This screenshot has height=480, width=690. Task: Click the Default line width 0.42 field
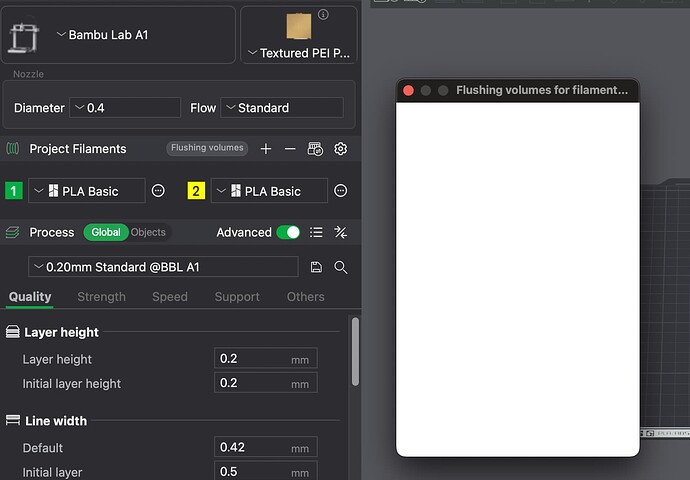click(265, 447)
